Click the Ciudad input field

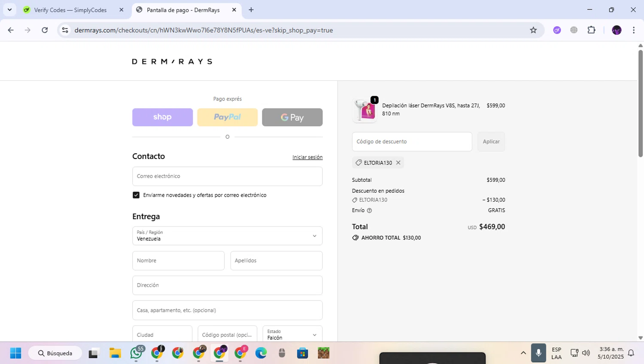[162, 334]
